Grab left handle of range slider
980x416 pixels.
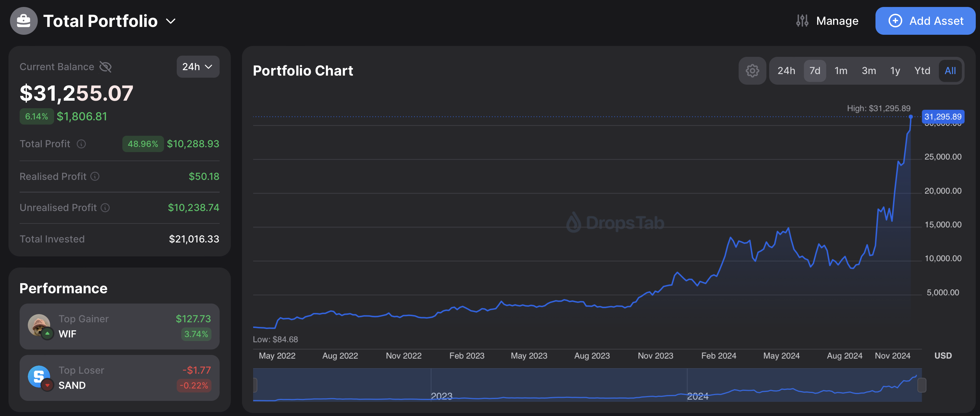click(x=255, y=385)
